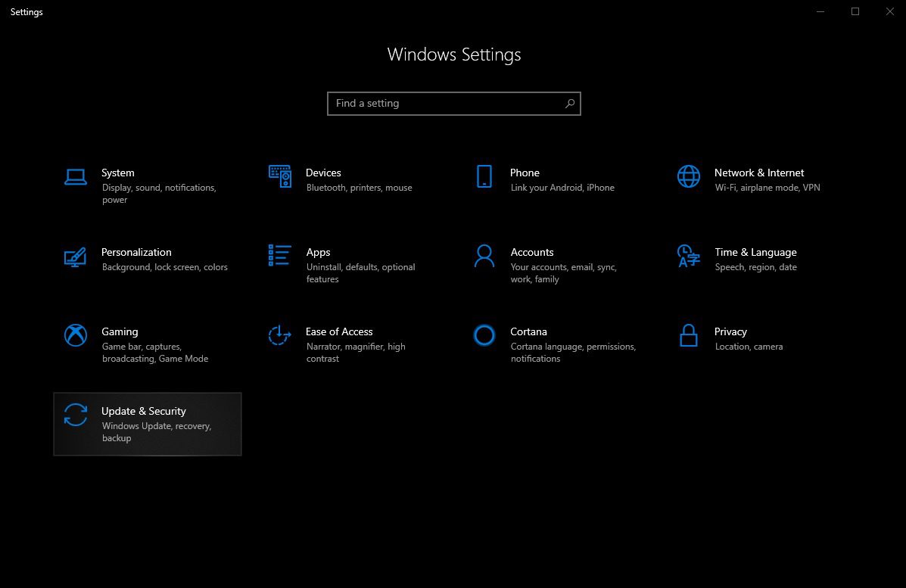Click the Gaming Xbox icon
Screen dimensions: 906x588
[x=76, y=335]
